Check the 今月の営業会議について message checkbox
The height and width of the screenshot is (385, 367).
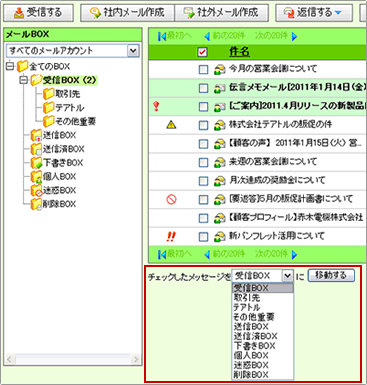click(x=203, y=69)
